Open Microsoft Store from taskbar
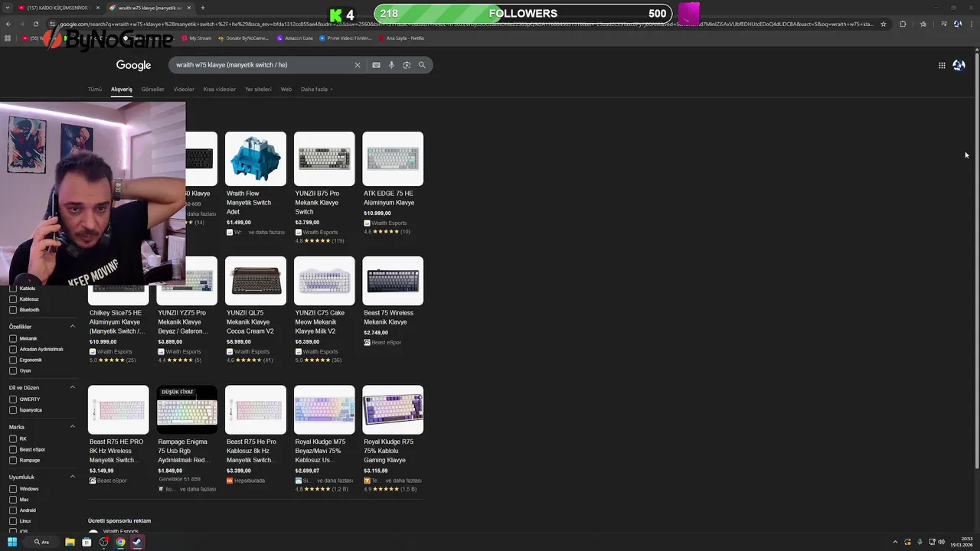The height and width of the screenshot is (551, 980). (87, 542)
